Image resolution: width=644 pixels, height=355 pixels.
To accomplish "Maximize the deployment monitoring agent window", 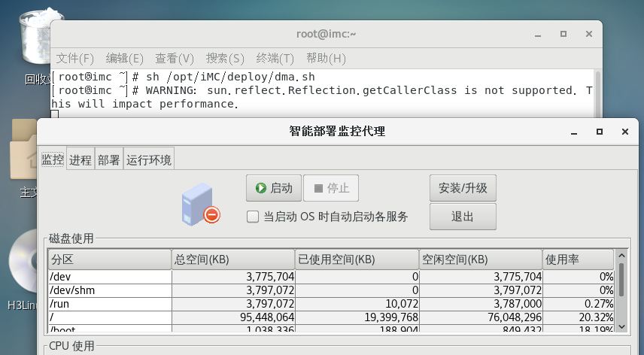I will (600, 132).
